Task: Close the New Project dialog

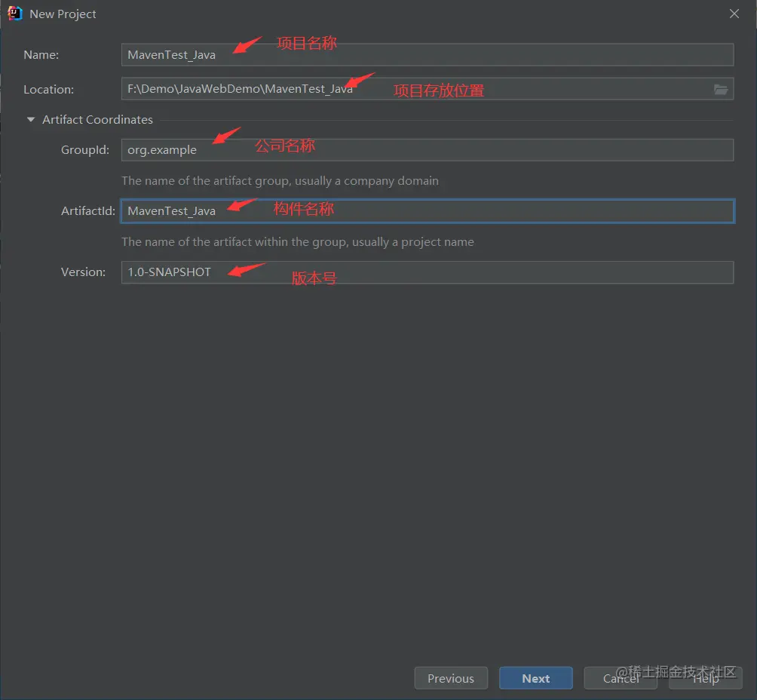Action: pos(734,14)
